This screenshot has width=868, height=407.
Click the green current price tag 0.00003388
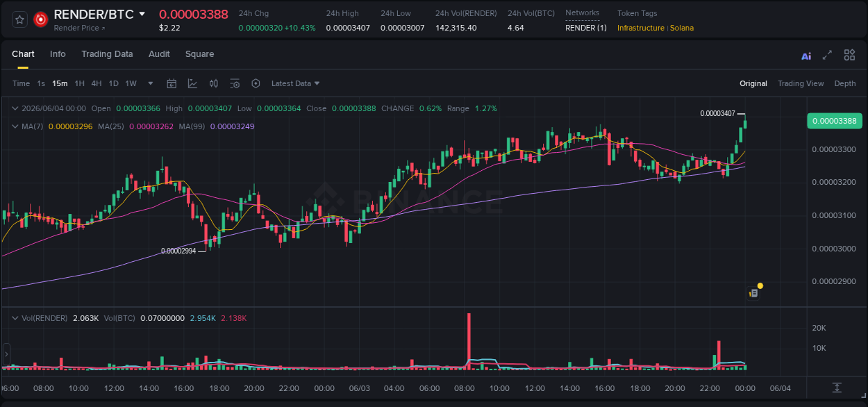835,121
